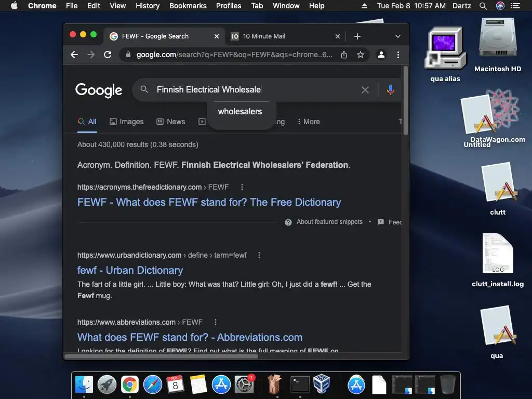Screen dimensions: 532x399
Task: Open Notification Center list icon
Action: [515, 6]
